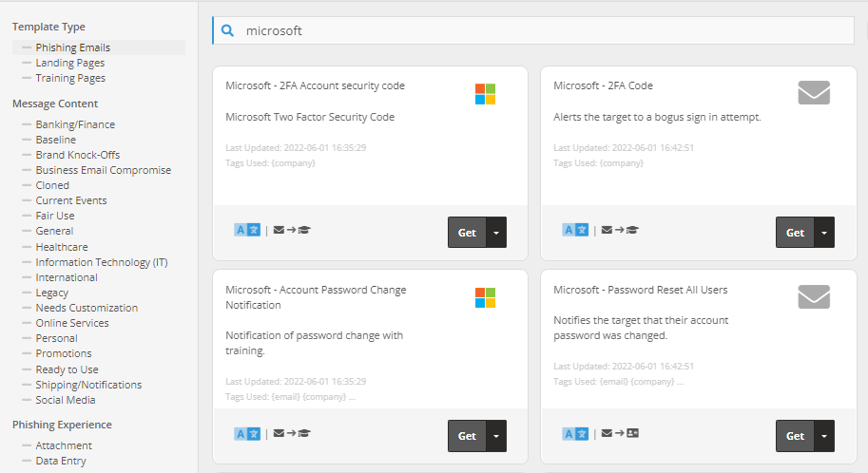Choose the Cloned category
868x473 pixels.
[52, 185]
